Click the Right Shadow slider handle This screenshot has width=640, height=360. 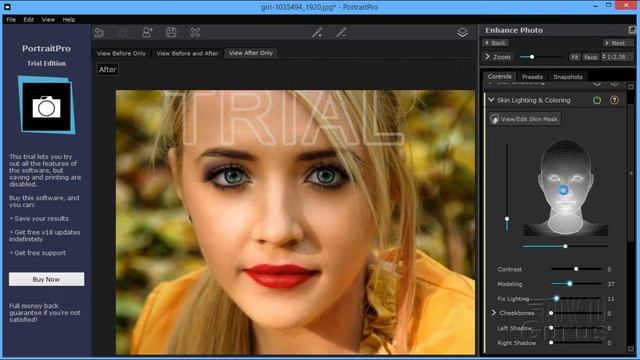pyautogui.click(x=551, y=342)
